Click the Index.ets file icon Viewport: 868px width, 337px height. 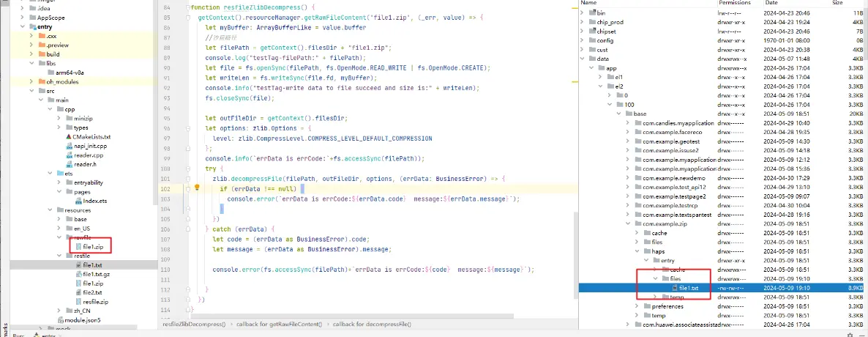click(x=78, y=201)
